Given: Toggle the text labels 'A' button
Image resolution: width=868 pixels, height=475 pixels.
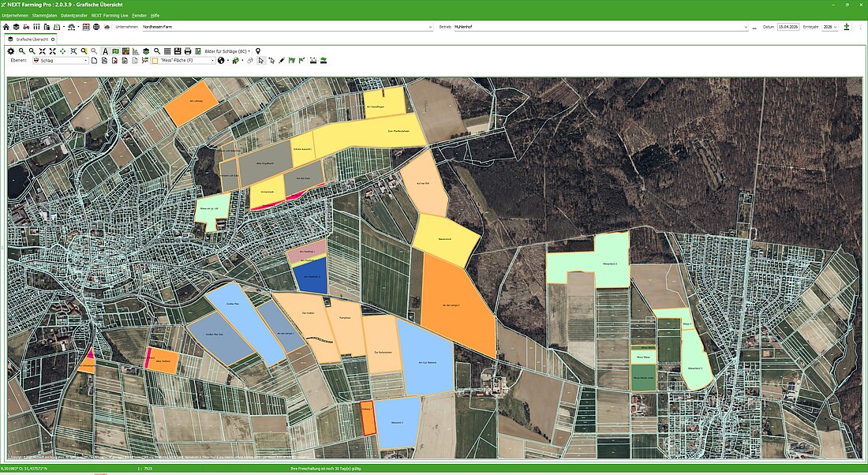Looking at the screenshot, I should [x=105, y=51].
